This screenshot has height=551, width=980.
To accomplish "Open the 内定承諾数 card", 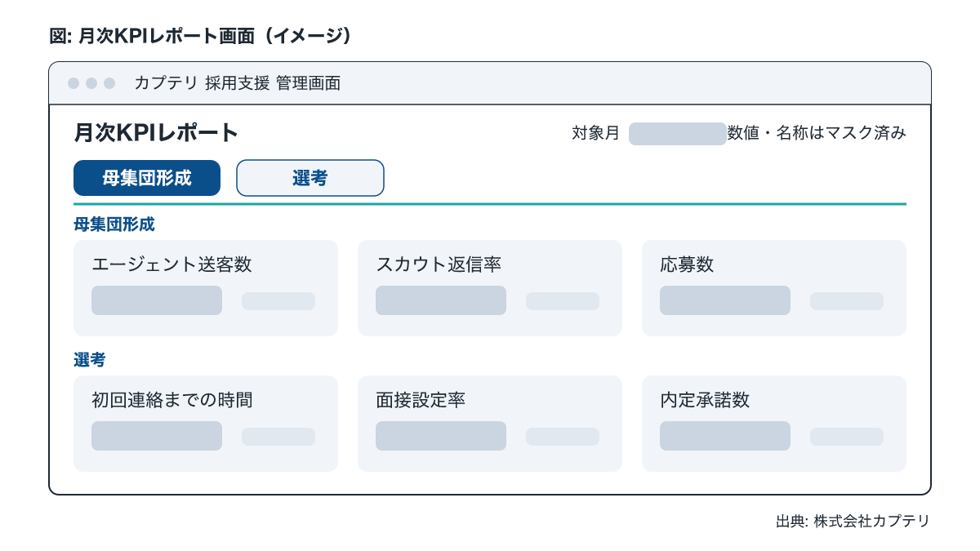I will [x=774, y=424].
